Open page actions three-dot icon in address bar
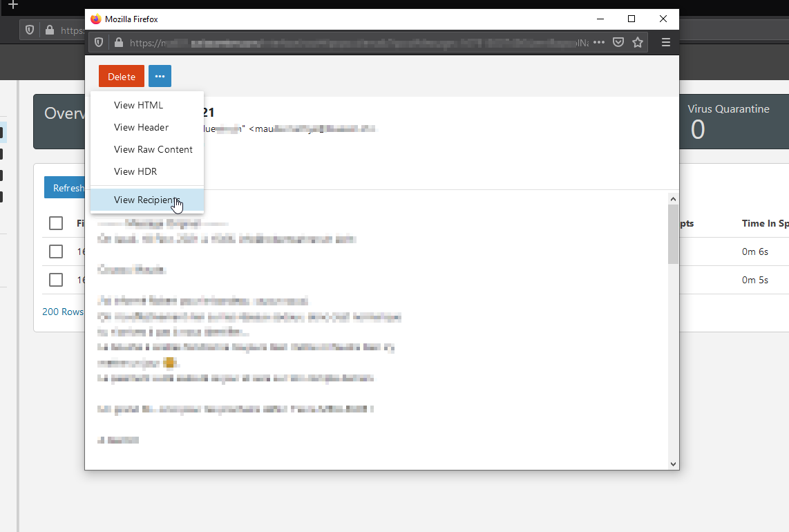 click(599, 43)
